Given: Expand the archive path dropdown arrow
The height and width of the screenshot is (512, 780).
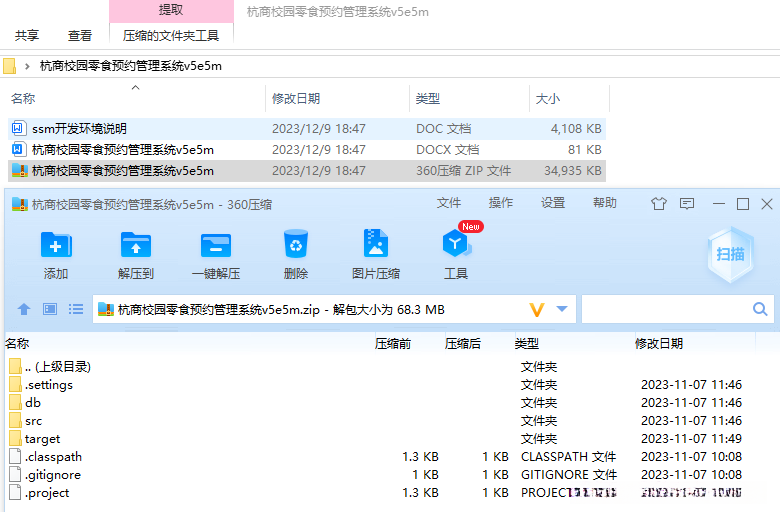Looking at the screenshot, I should click(x=562, y=309).
